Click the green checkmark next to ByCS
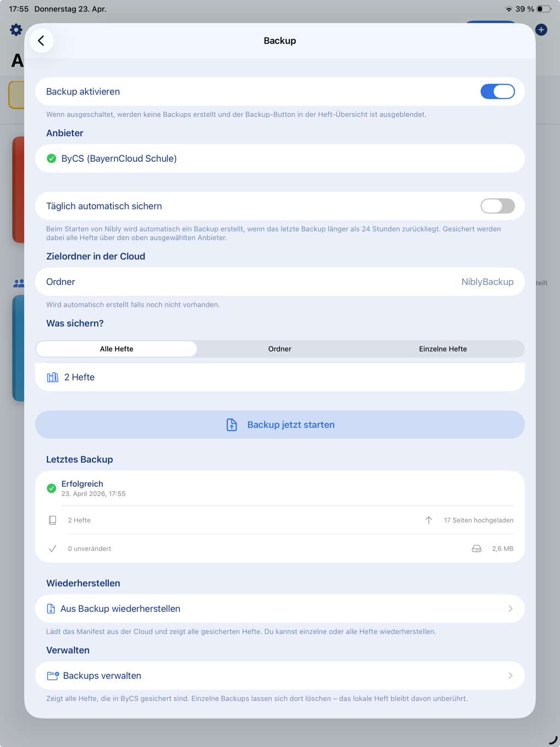Image resolution: width=560 pixels, height=747 pixels. click(51, 159)
